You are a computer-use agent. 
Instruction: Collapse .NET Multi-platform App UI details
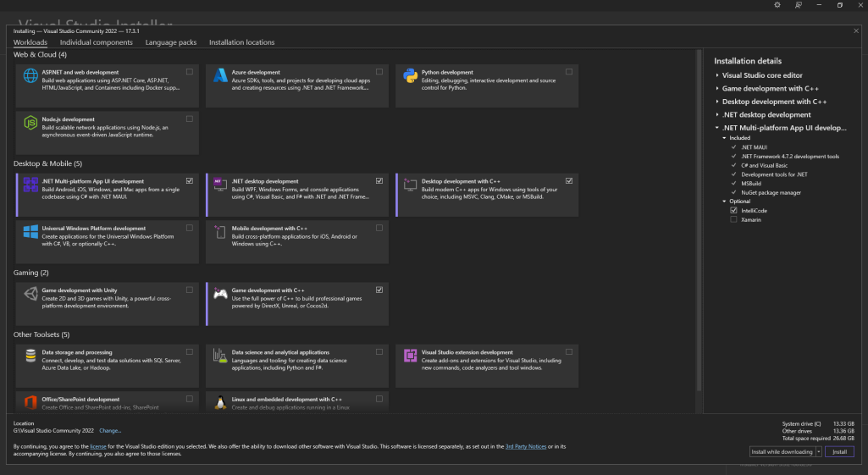pos(717,127)
